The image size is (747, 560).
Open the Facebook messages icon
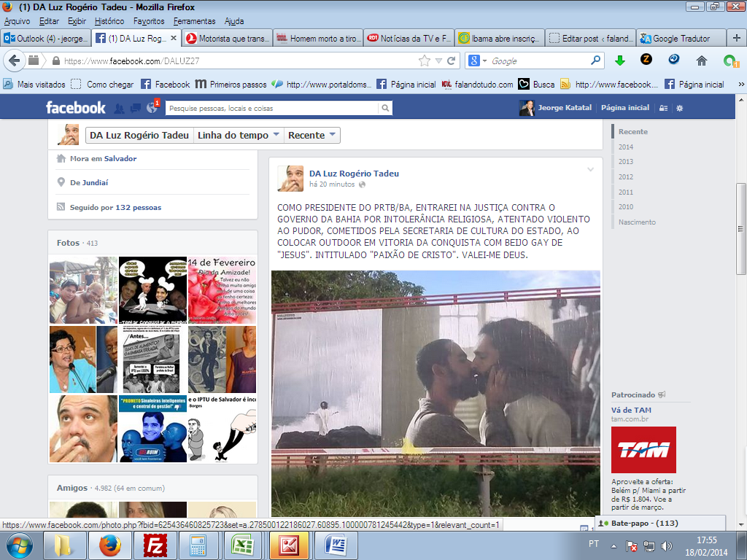click(x=136, y=108)
